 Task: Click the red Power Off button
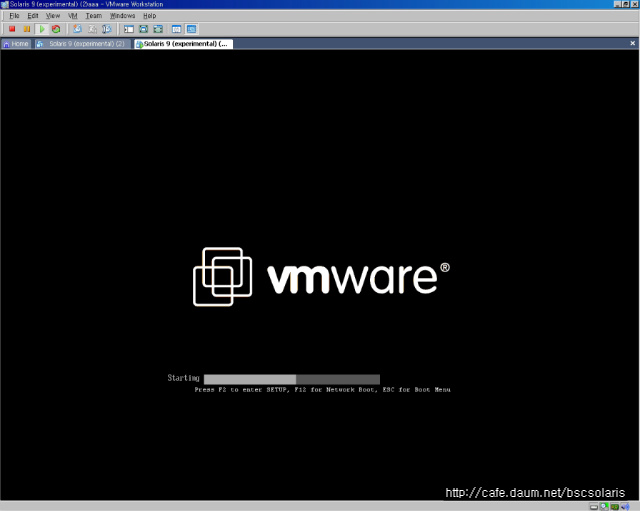click(12, 29)
